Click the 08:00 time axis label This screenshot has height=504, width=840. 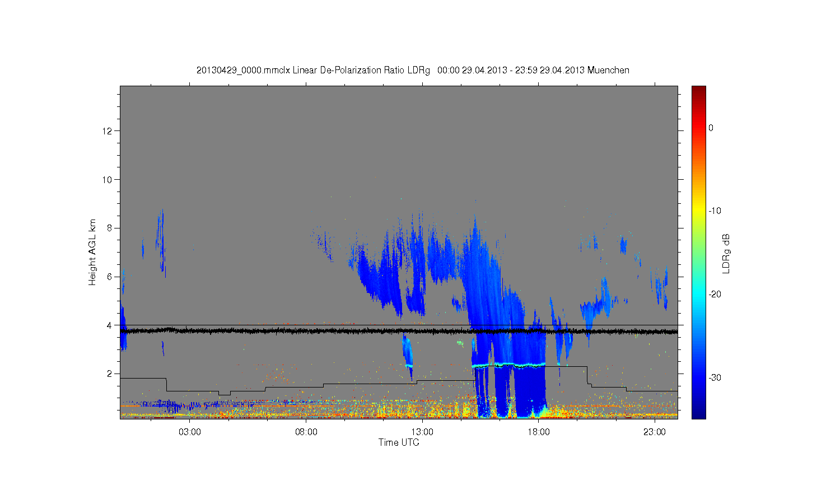tap(306, 432)
